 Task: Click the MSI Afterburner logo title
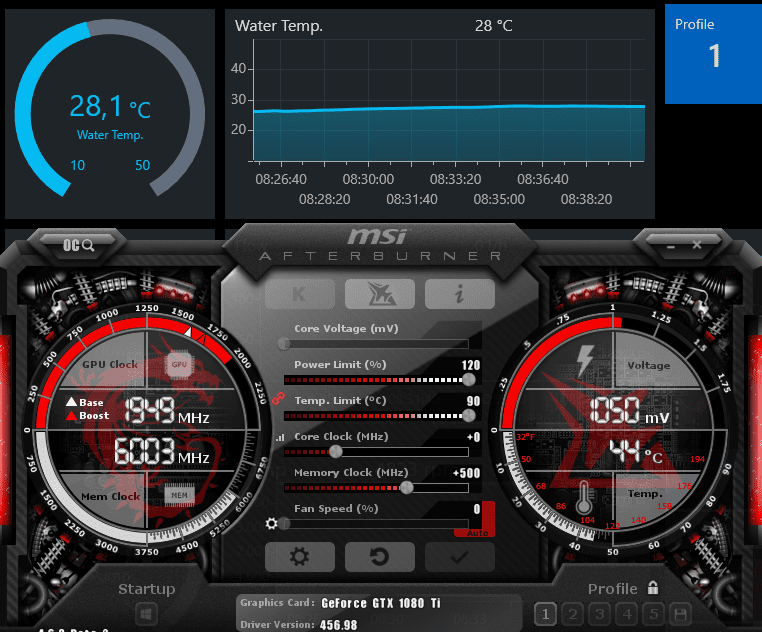380,245
